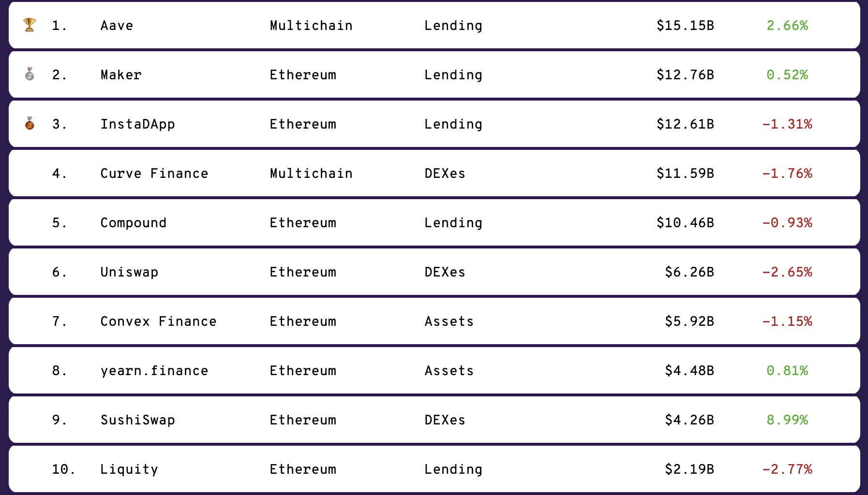Click the Assets category for Convex Finance
The height and width of the screenshot is (495, 868).
click(449, 321)
